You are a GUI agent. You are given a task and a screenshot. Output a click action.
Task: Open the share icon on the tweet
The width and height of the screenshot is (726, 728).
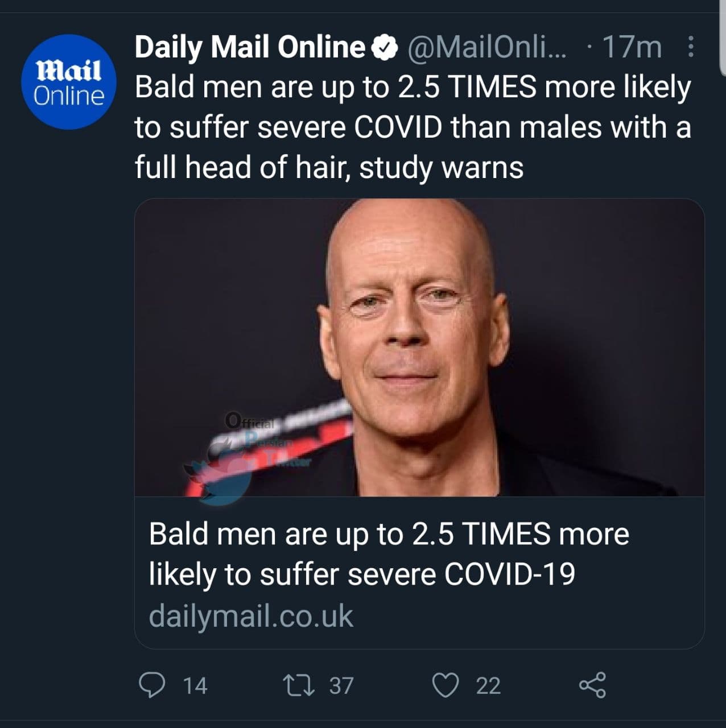(x=592, y=685)
